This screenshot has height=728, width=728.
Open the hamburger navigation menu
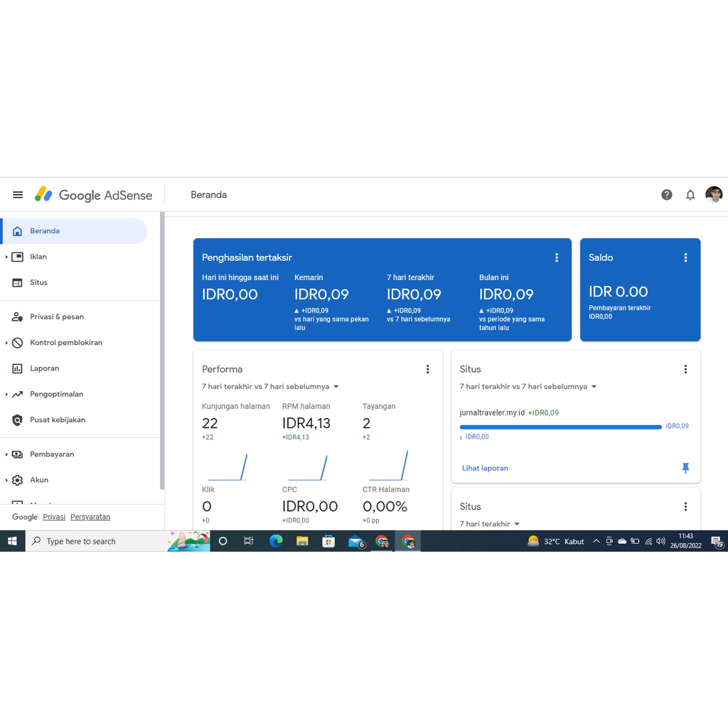(18, 194)
